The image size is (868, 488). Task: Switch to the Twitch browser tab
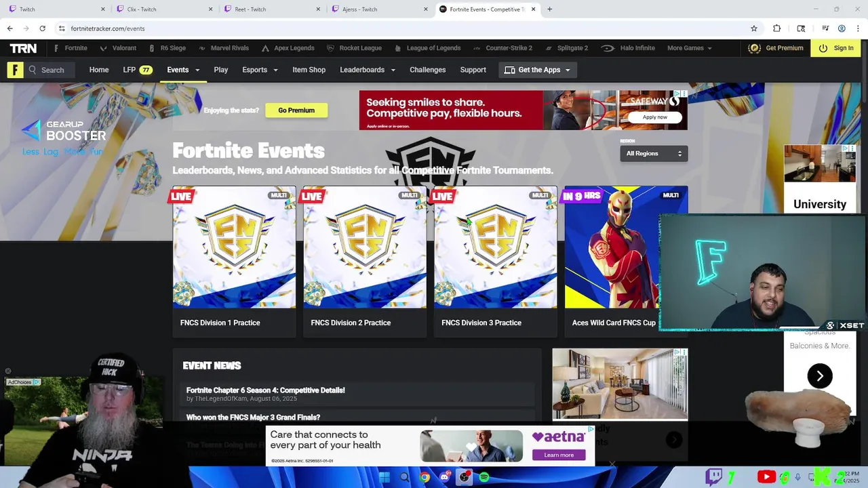coord(56,9)
